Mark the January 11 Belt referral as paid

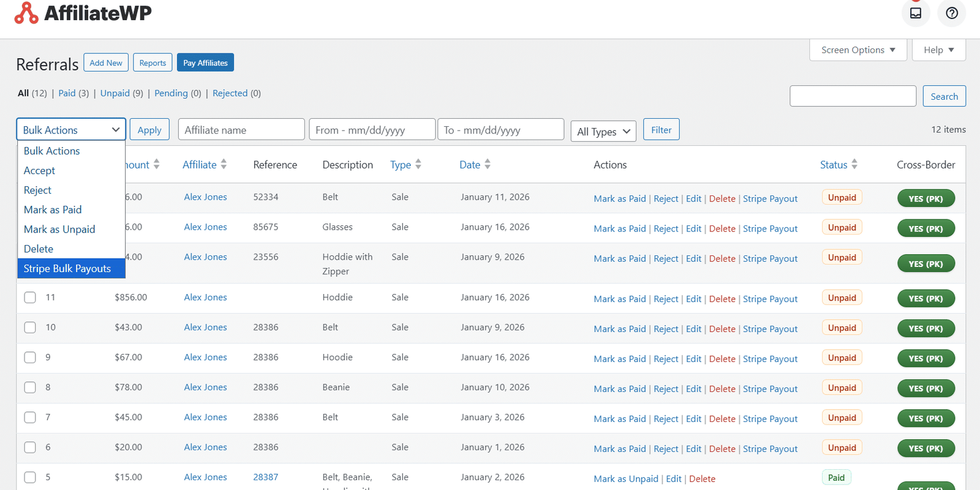(x=620, y=198)
